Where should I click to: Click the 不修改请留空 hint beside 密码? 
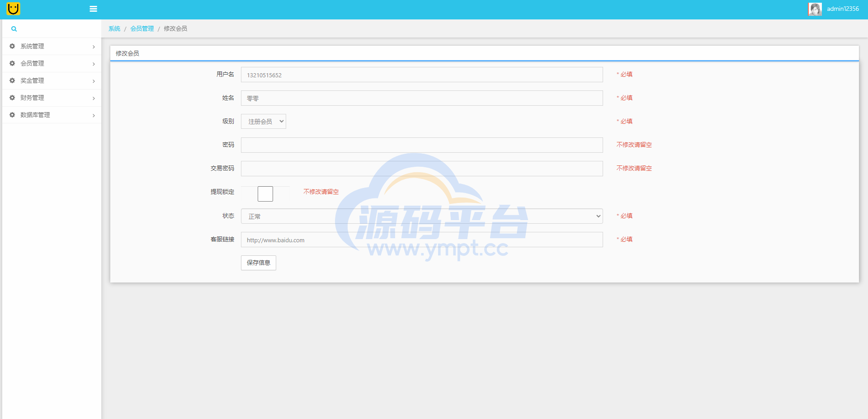click(x=634, y=145)
